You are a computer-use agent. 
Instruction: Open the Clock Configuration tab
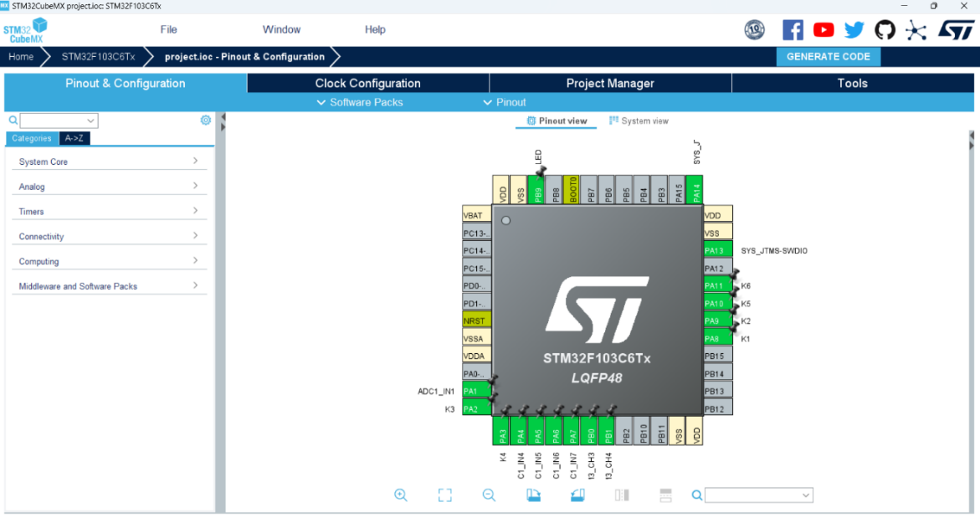coord(367,84)
